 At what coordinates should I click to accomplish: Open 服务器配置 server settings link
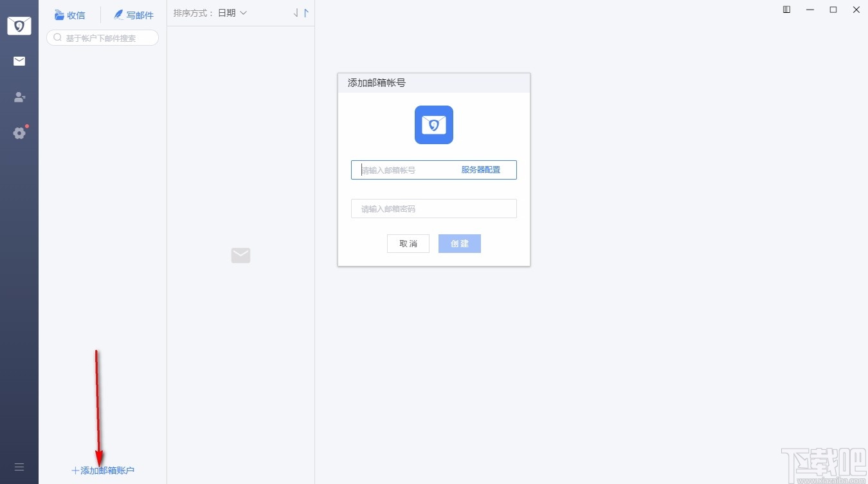pos(480,170)
